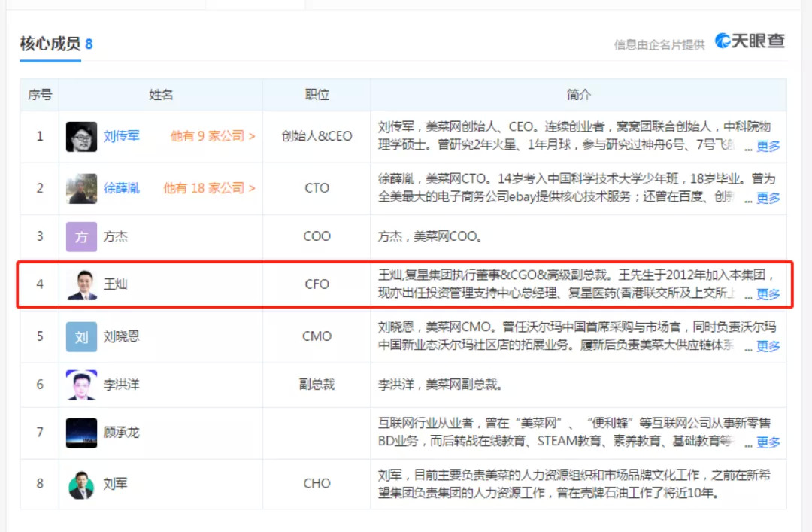Expand 更多 in 王灿's intro
This screenshot has height=532, width=812.
[x=768, y=294]
